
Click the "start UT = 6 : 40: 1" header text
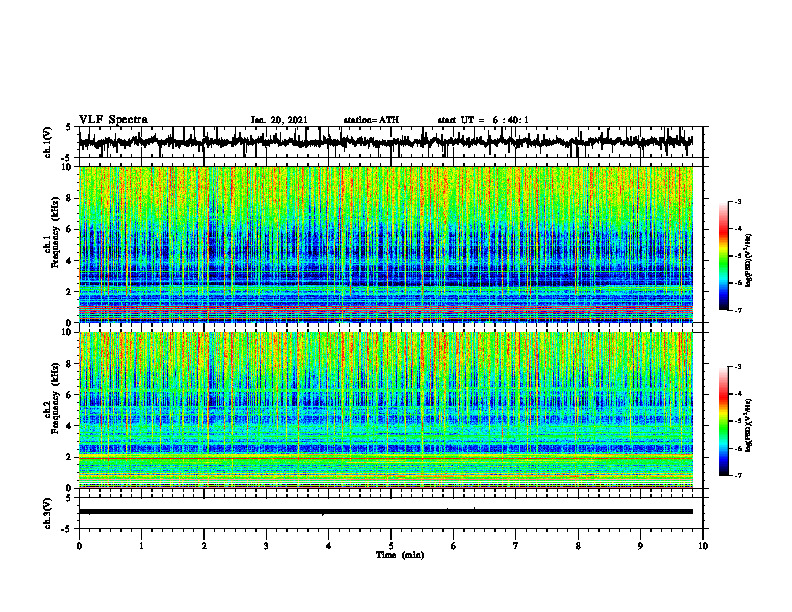click(483, 120)
